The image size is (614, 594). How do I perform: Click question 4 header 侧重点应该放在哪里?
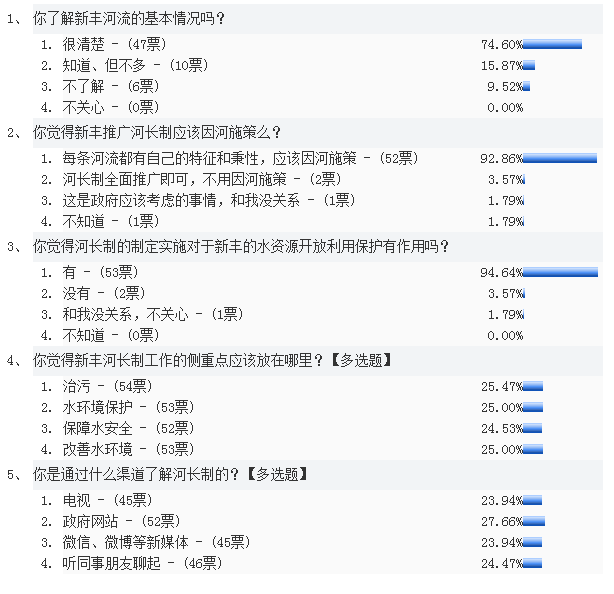212,360
